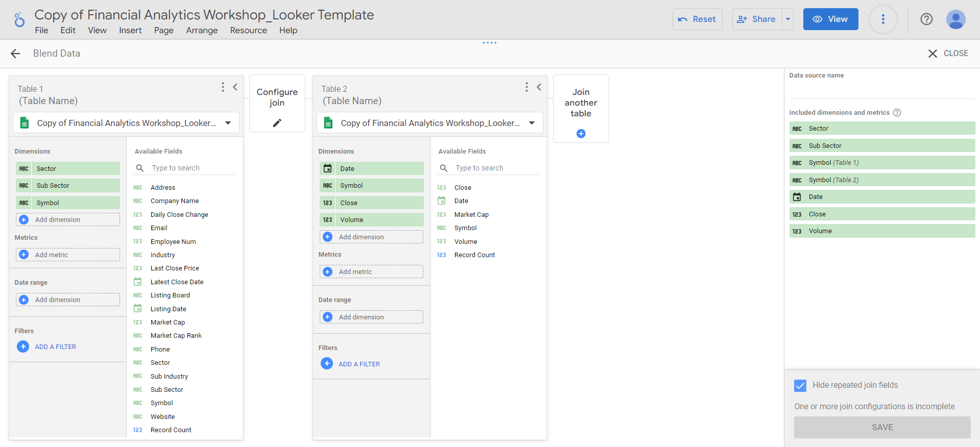
Task: Click plus icon of ADD A FILTER in Table 2
Action: point(327,363)
